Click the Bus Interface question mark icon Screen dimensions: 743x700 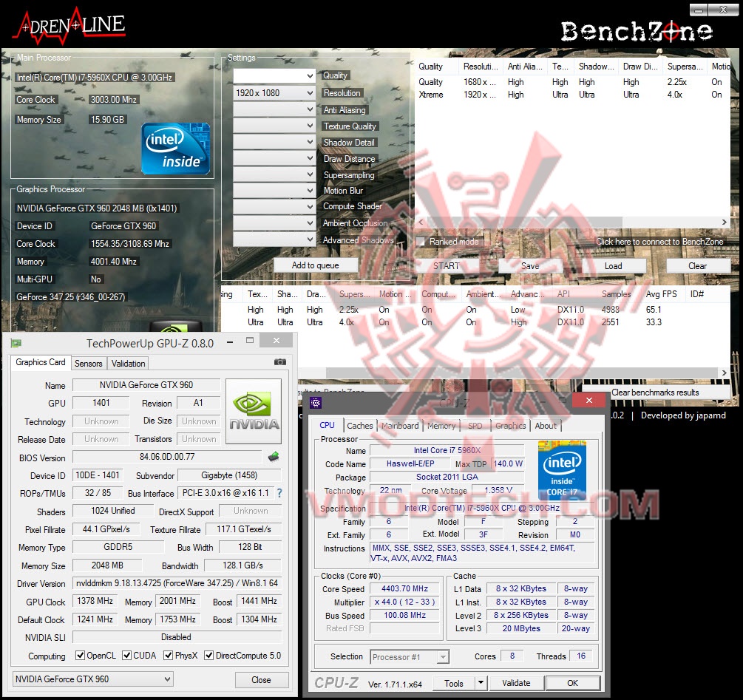tap(279, 493)
